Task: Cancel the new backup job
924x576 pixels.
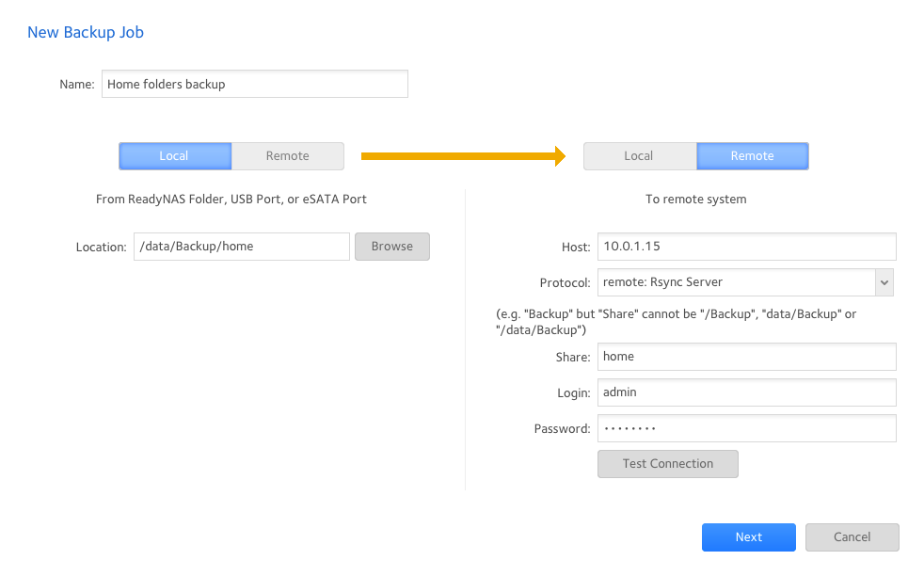Action: (852, 537)
